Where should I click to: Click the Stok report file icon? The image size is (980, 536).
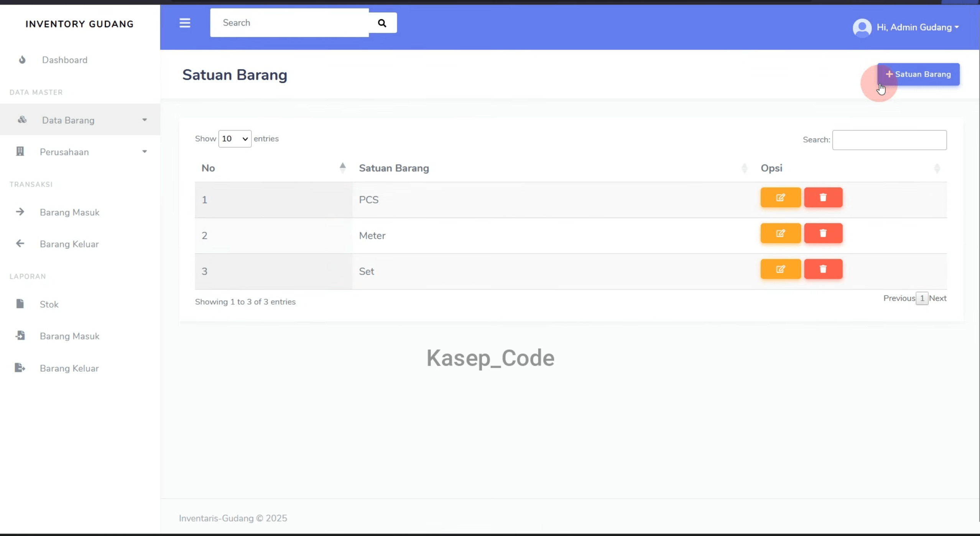20,304
